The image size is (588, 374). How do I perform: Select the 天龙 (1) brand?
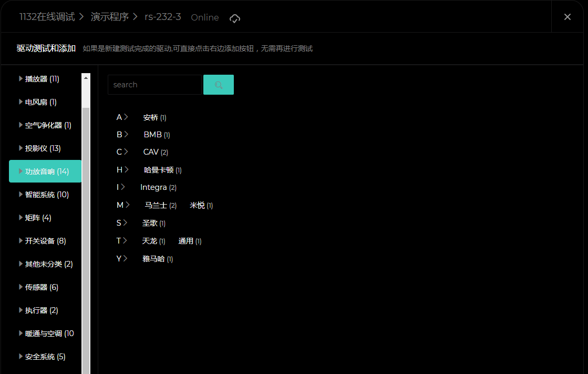[154, 241]
